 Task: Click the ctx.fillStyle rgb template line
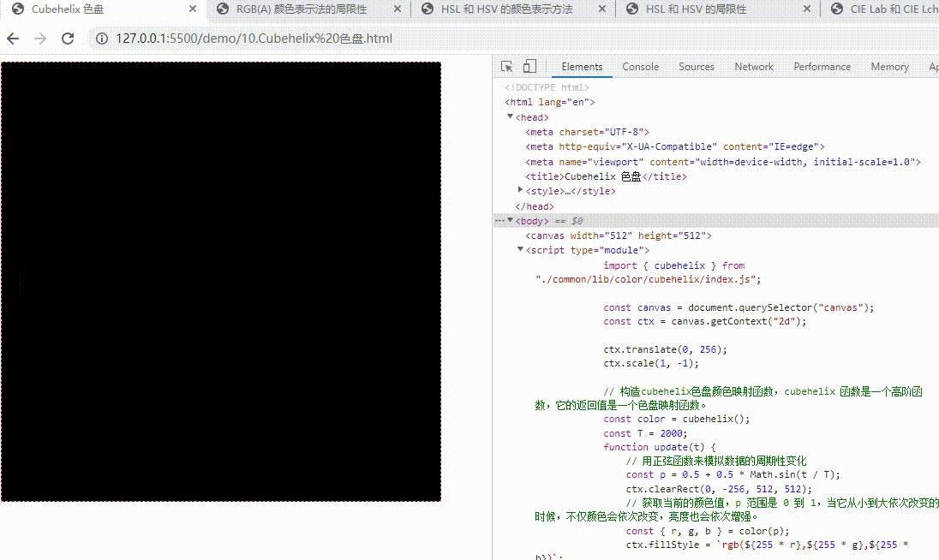pos(767,545)
